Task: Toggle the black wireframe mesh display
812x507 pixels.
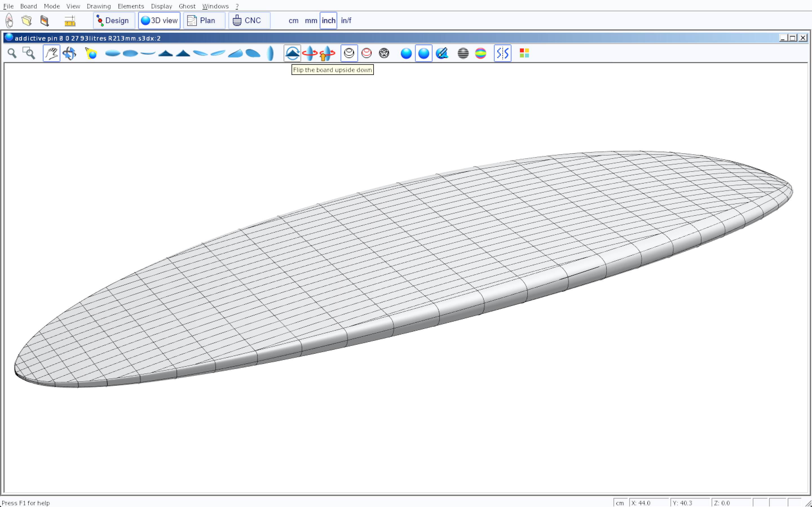Action: 349,53
